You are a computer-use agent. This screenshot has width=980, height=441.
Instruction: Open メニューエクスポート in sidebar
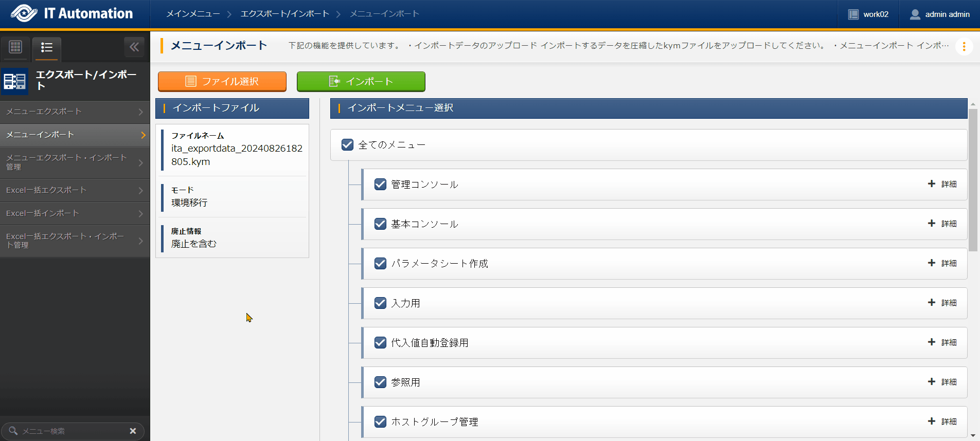tap(75, 112)
